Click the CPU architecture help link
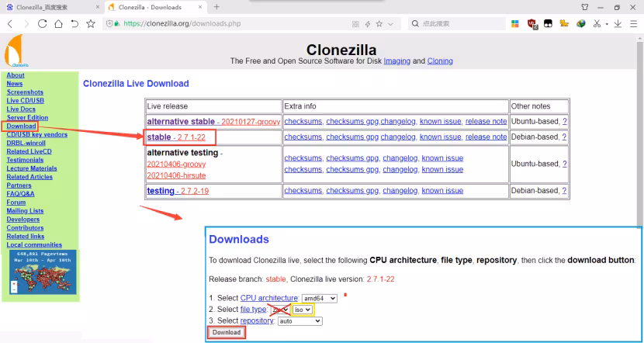Image resolution: width=644 pixels, height=343 pixels. [269, 298]
